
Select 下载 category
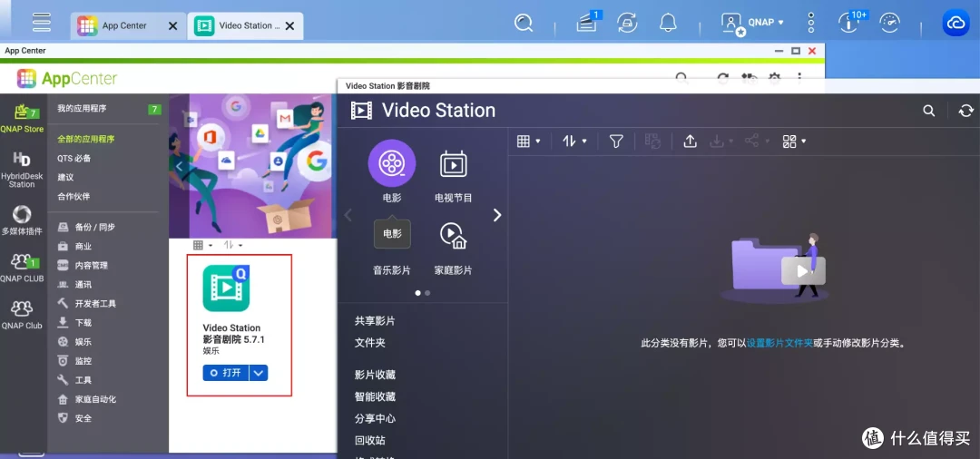[x=83, y=323]
